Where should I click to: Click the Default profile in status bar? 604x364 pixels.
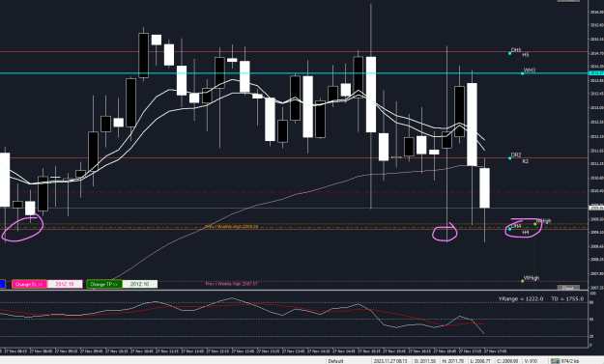coord(335,361)
